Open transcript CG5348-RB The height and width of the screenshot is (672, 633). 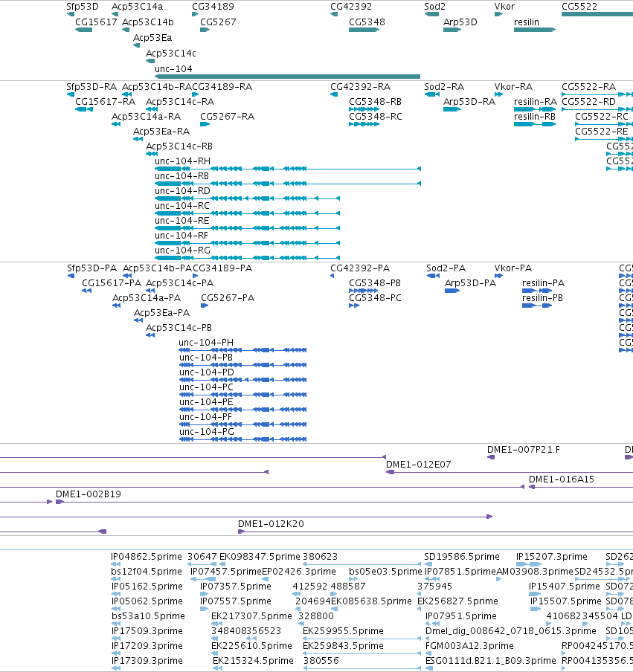[364, 109]
